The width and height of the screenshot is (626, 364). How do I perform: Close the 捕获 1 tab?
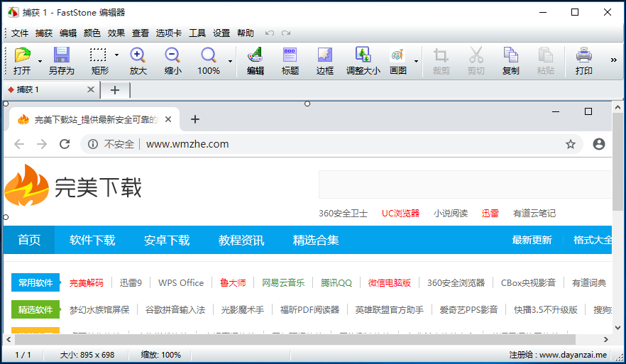[x=91, y=90]
